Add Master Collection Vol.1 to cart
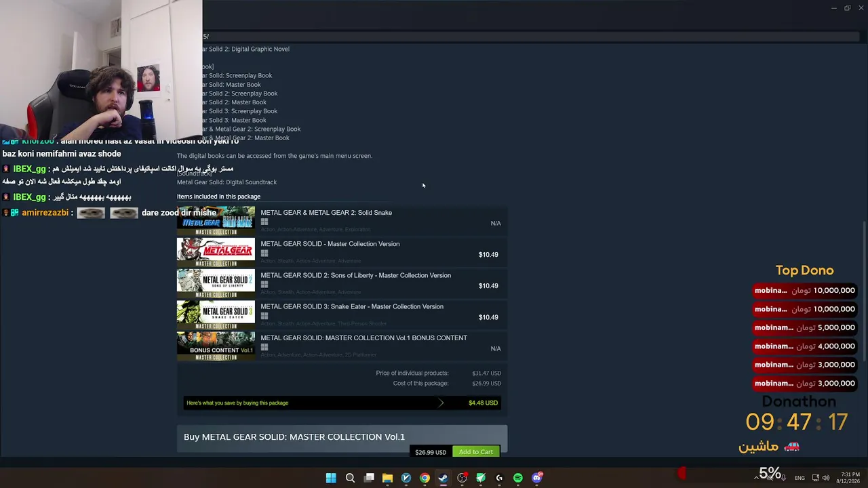The width and height of the screenshot is (868, 488). (x=476, y=452)
